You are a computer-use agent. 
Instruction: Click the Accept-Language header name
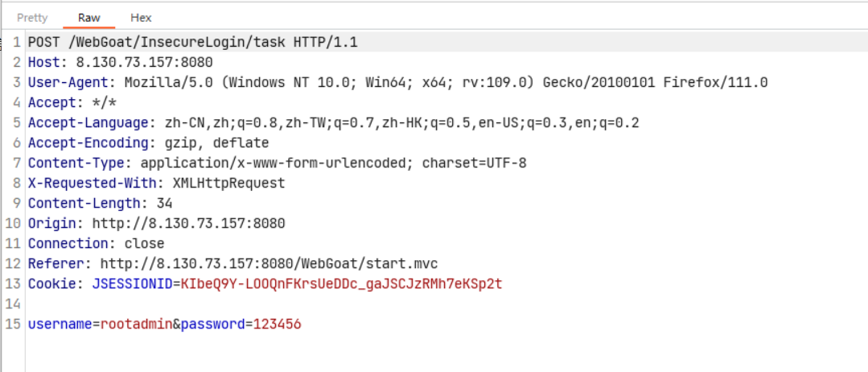click(88, 122)
